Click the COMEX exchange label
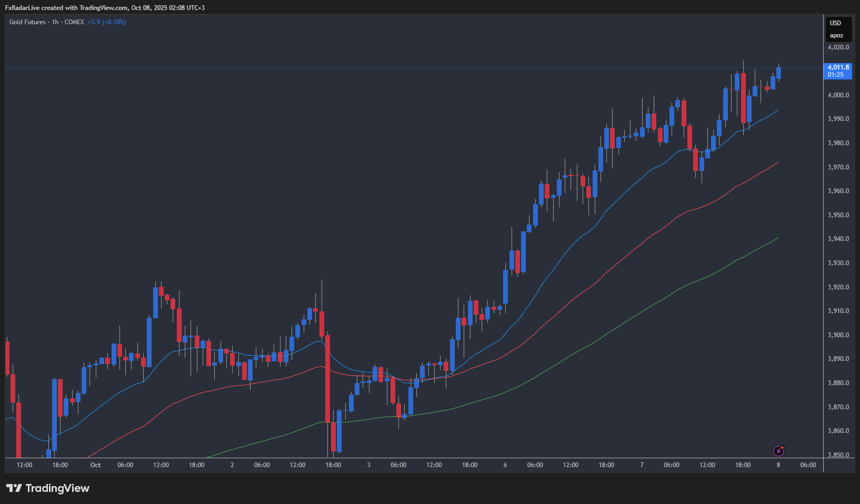Viewport: 860px width, 504px height. [74, 22]
